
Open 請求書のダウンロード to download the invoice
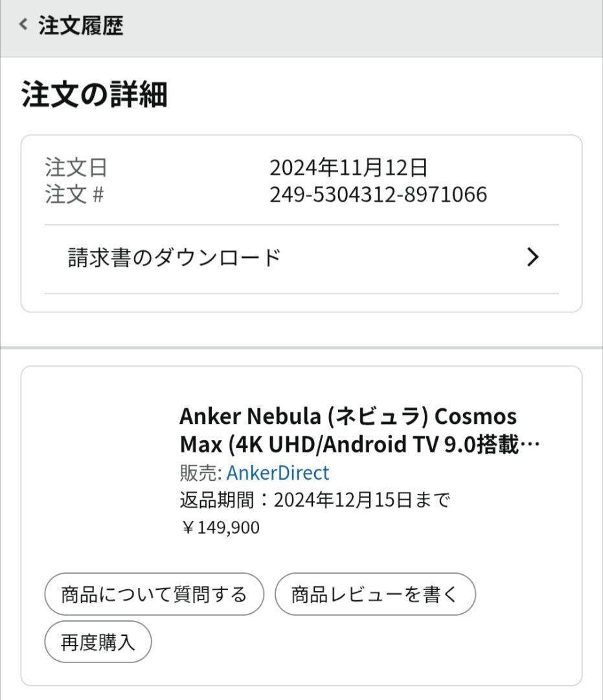[x=172, y=255]
